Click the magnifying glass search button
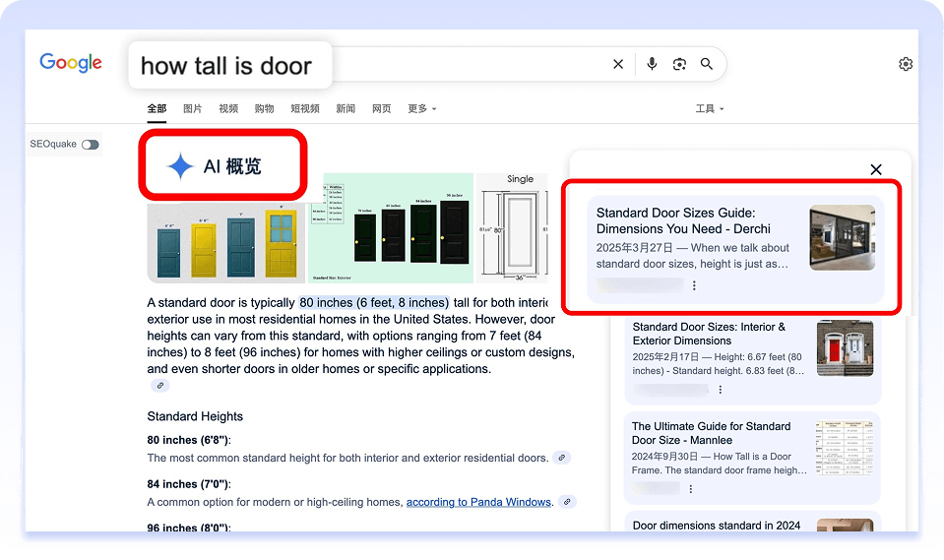This screenshot has width=944, height=560. click(707, 64)
